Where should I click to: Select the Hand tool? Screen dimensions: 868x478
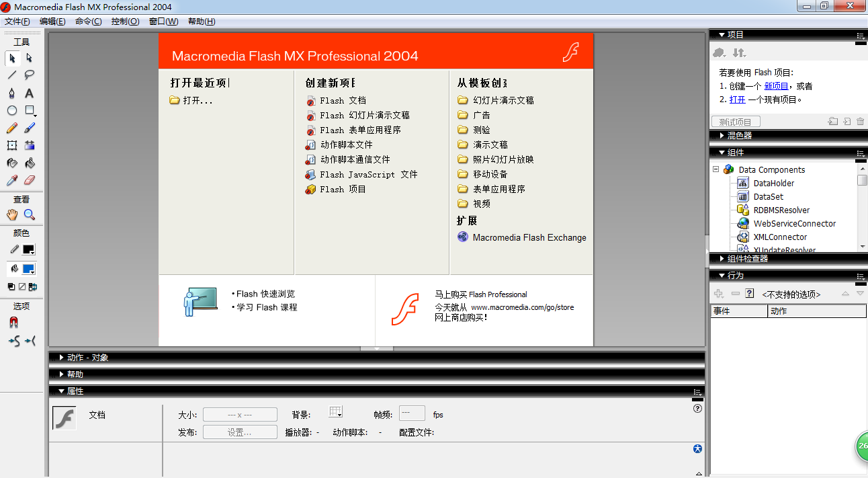tap(12, 214)
